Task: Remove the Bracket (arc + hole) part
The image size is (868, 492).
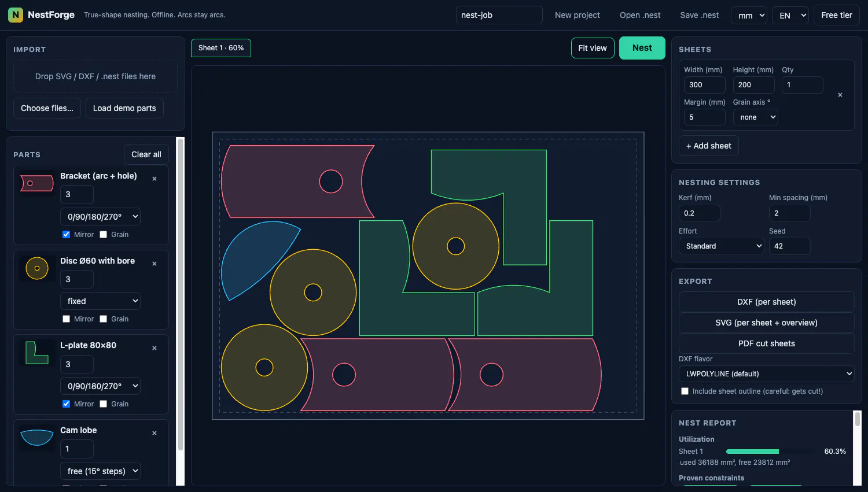Action: point(155,179)
